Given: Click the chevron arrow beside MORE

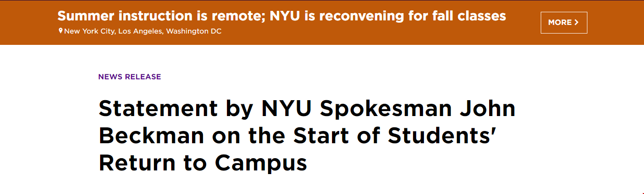Looking at the screenshot, I should [577, 23].
